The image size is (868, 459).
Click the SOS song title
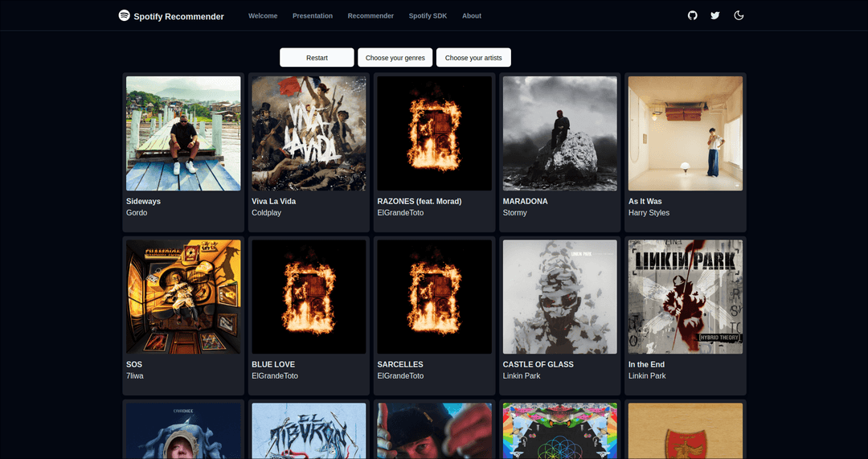134,364
